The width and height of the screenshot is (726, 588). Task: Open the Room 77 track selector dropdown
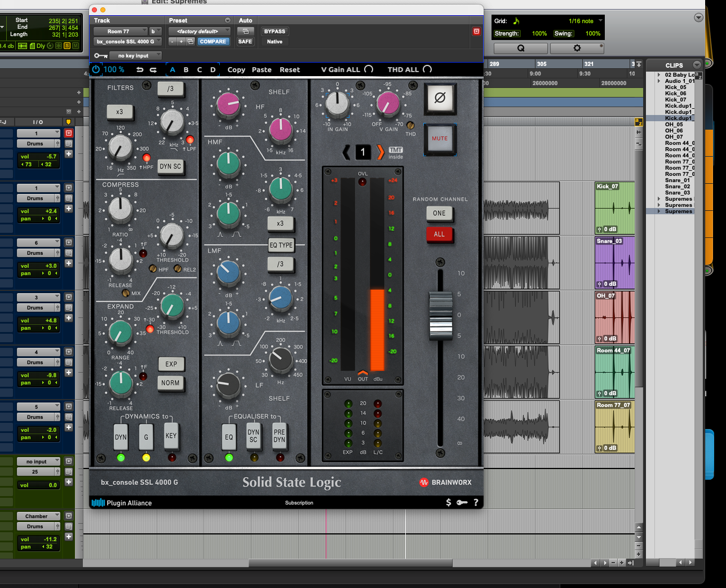click(x=120, y=32)
